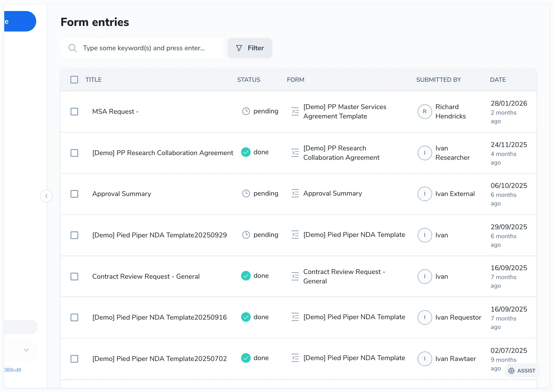Click the pending clock icon for Approval Summary
Viewport: 554px width, 392px height.
click(246, 194)
